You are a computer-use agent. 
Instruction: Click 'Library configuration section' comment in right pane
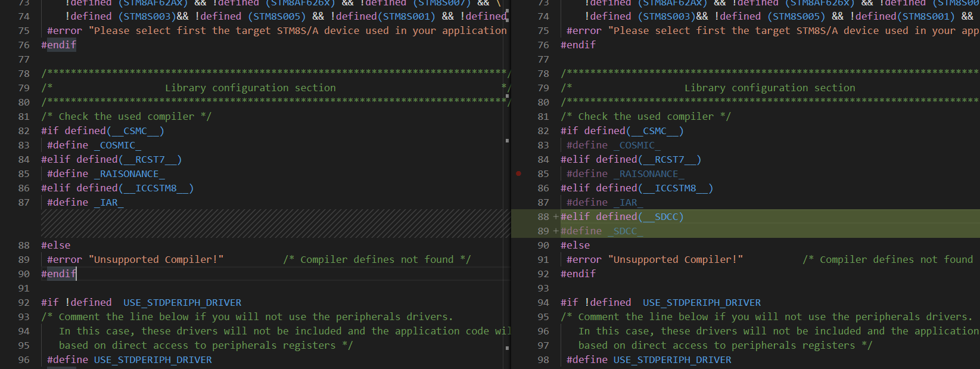(769, 88)
